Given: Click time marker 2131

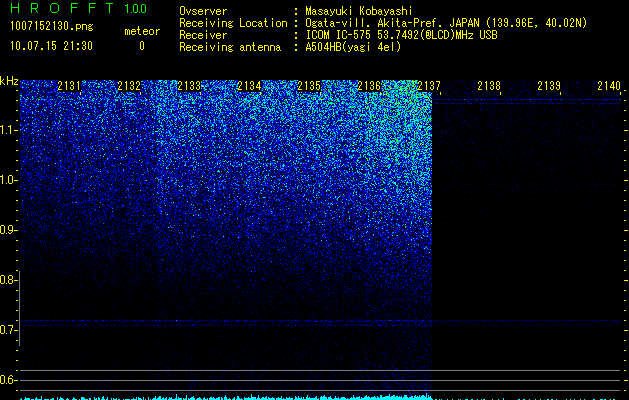Looking at the screenshot, I should [69, 86].
